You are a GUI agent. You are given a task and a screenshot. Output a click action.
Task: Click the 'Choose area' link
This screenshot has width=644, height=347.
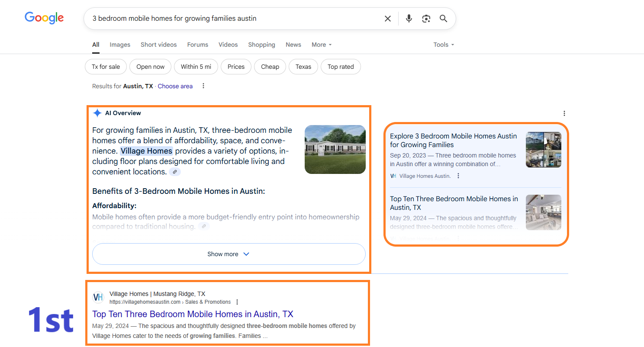point(175,86)
